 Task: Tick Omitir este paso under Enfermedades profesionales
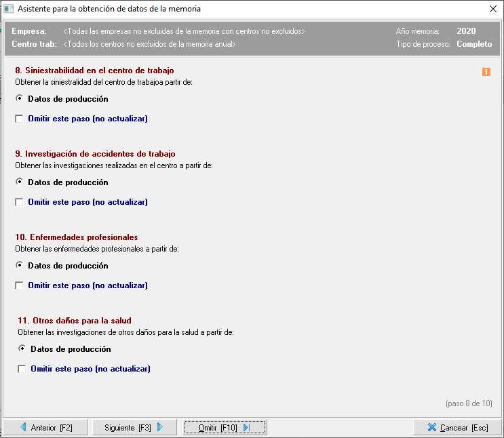pos(19,285)
